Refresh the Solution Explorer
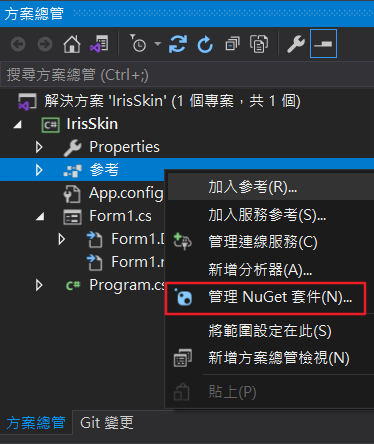374x444 pixels. (205, 44)
